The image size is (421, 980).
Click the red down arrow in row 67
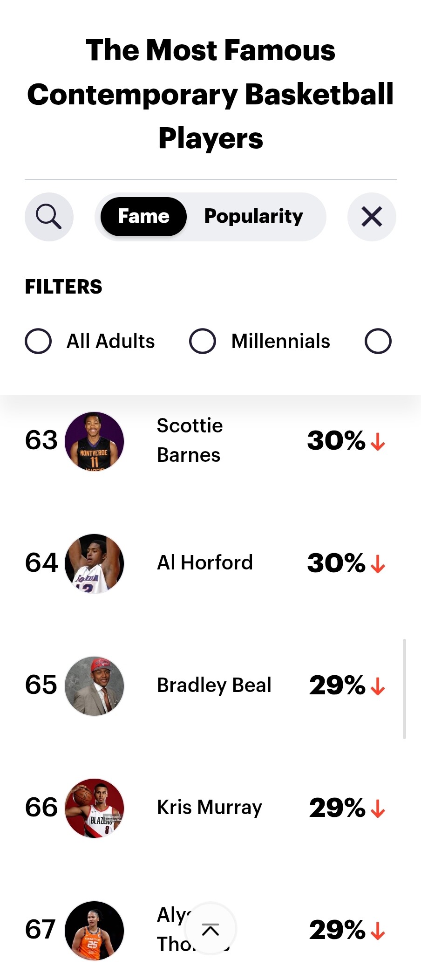(x=378, y=931)
